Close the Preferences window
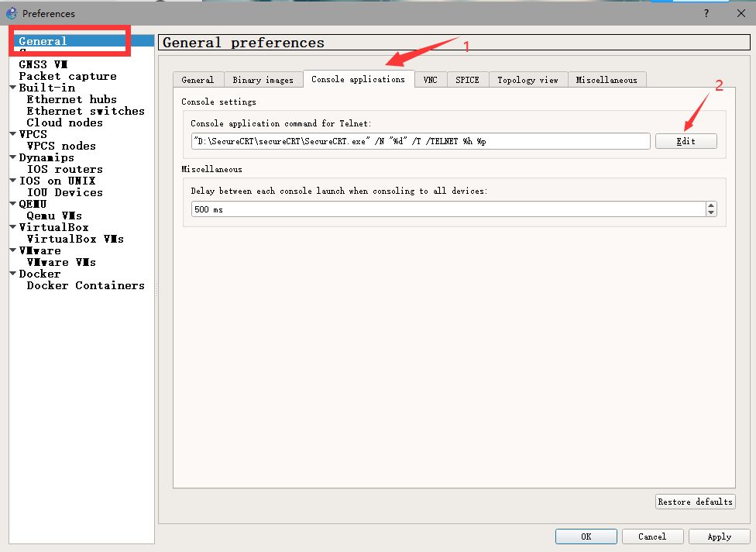The width and height of the screenshot is (756, 552). point(741,13)
